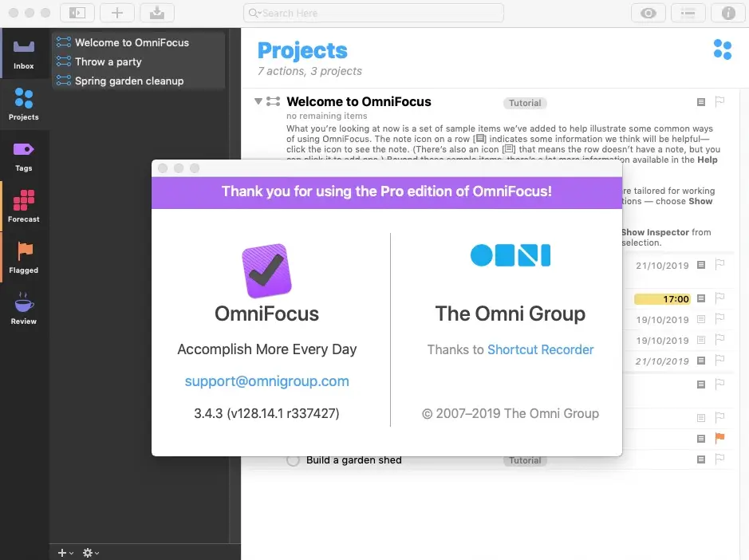Screen dimensions: 749x560
Task: Click the OmniFocus checkmark app icon
Action: click(267, 270)
